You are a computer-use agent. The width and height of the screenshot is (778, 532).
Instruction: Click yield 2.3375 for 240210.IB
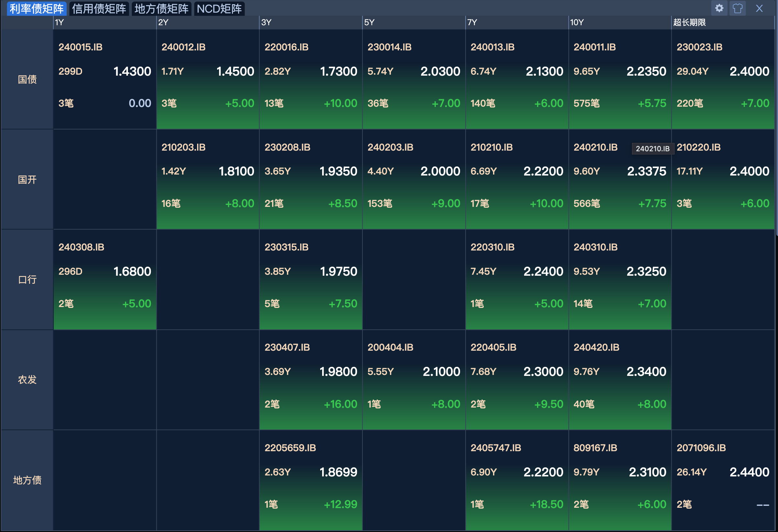647,171
